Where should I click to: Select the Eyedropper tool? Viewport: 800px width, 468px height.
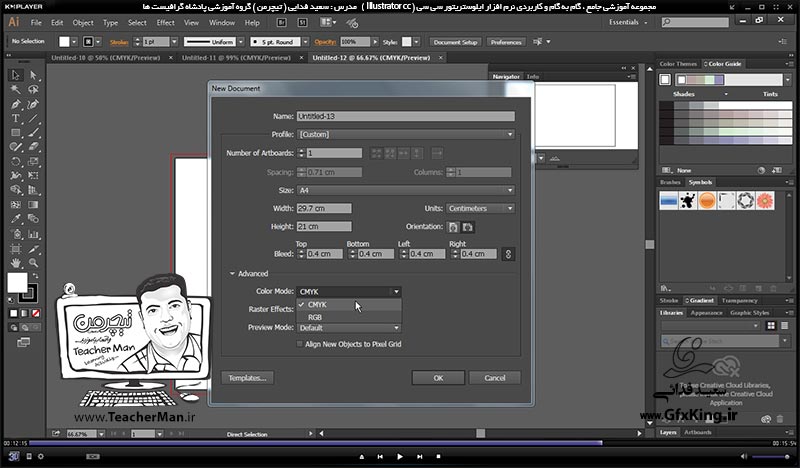click(15, 219)
